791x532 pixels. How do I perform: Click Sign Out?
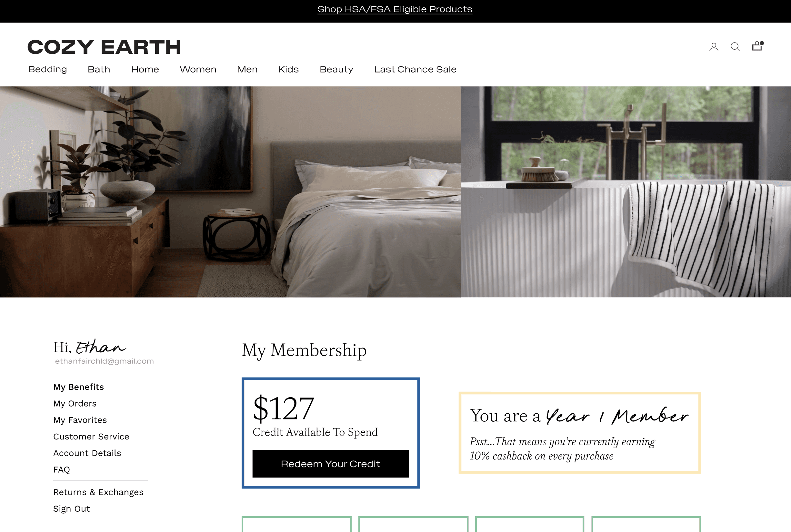[x=72, y=508]
